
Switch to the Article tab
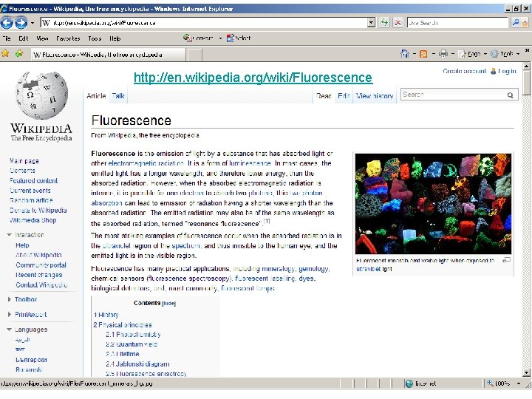click(96, 96)
